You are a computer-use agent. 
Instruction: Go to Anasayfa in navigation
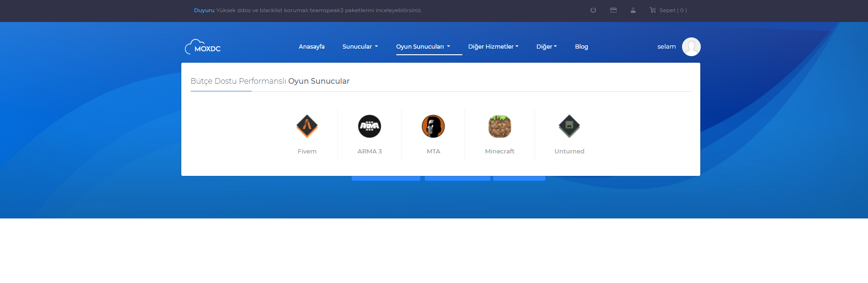[312, 47]
